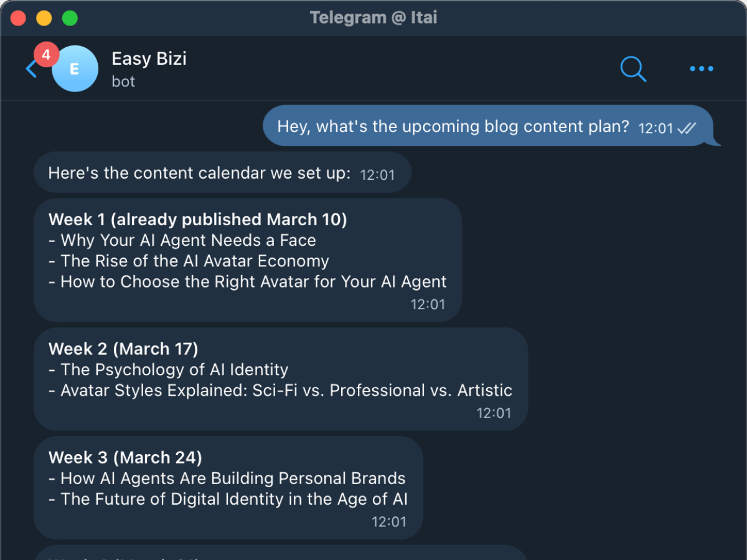Click the red unread count badge
This screenshot has width=747, height=560.
point(46,55)
